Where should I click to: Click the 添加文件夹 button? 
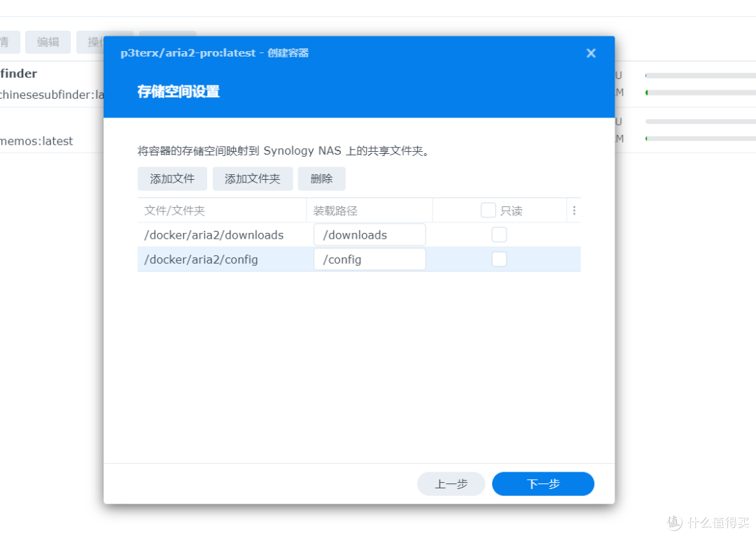pyautogui.click(x=253, y=178)
